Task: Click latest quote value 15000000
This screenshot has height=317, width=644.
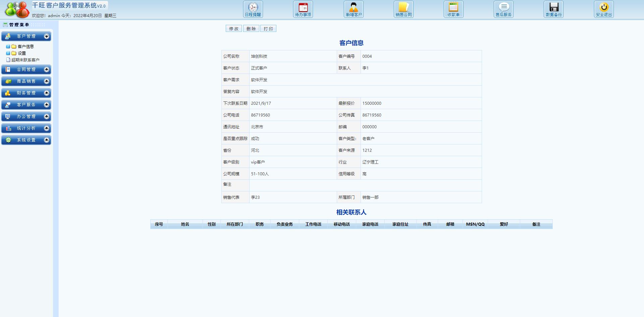Action: click(x=372, y=103)
